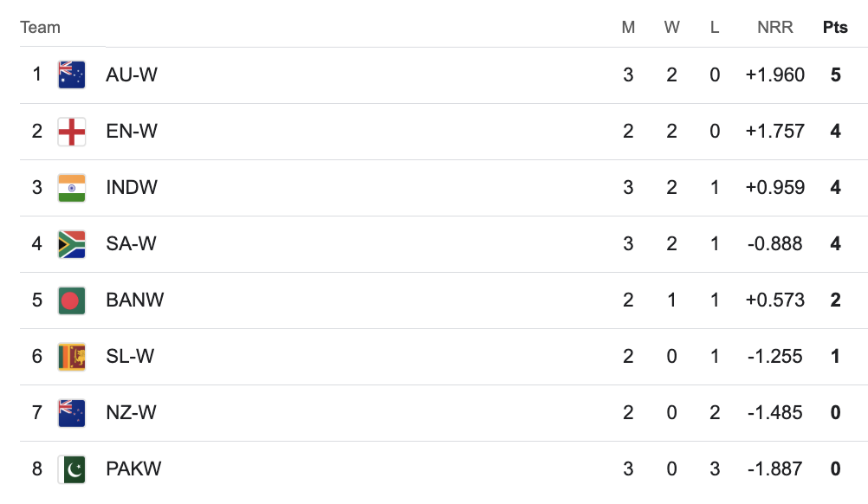Open the NZ-W team entry
This screenshot has width=868, height=504.
[x=131, y=413]
